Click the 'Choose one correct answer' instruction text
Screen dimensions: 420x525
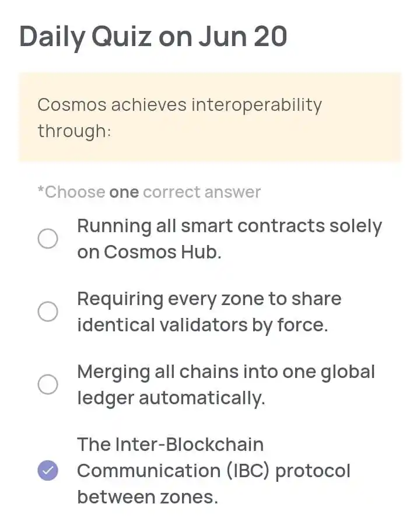(x=148, y=192)
